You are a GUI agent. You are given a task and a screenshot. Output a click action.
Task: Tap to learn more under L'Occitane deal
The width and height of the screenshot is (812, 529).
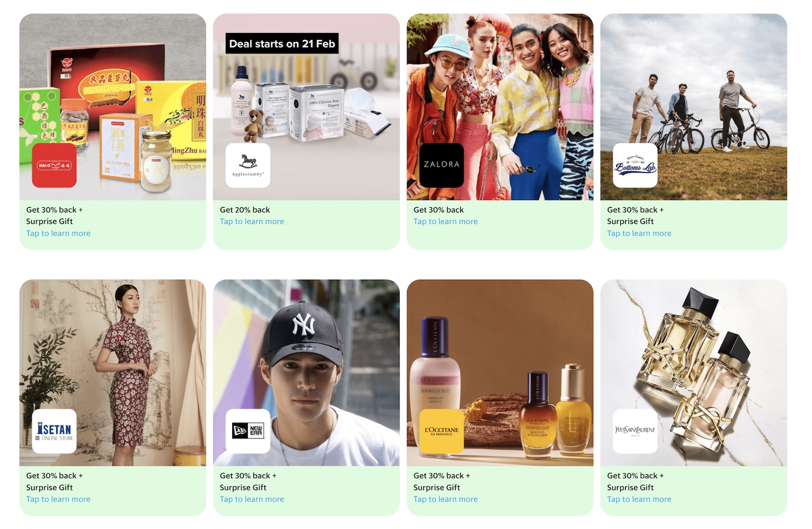coord(446,499)
